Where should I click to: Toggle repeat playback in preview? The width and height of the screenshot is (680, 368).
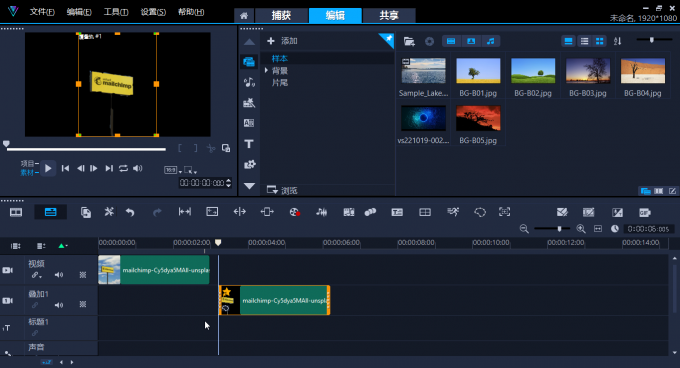point(124,168)
